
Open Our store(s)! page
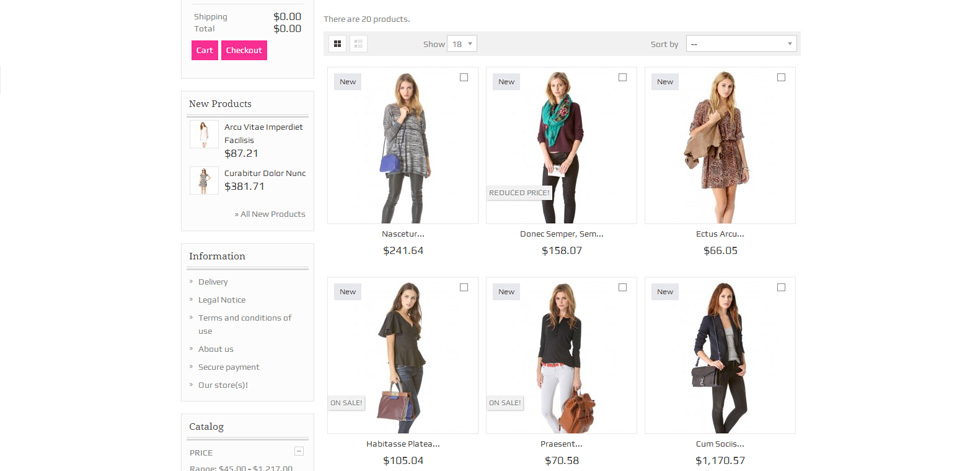223,385
